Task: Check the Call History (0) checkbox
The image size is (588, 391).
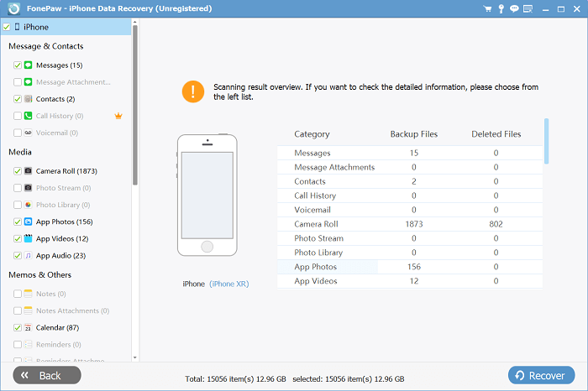Action: coord(18,116)
